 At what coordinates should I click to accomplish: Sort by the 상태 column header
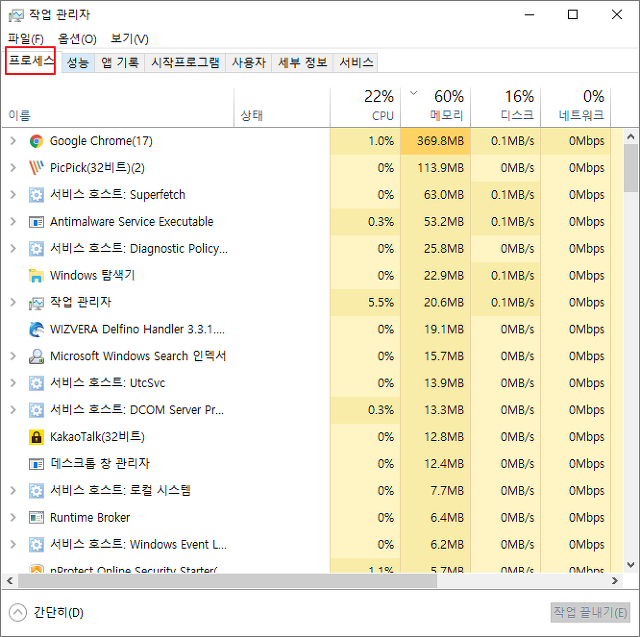pos(282,107)
